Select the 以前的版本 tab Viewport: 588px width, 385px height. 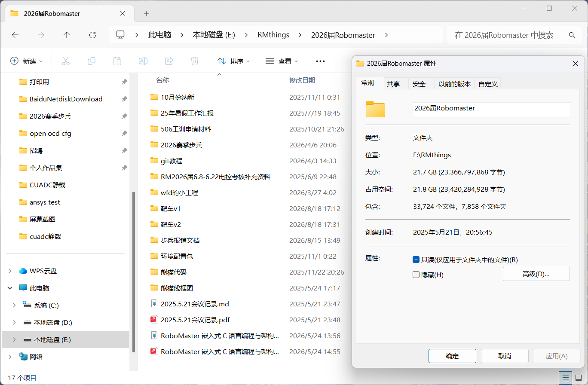coord(454,84)
